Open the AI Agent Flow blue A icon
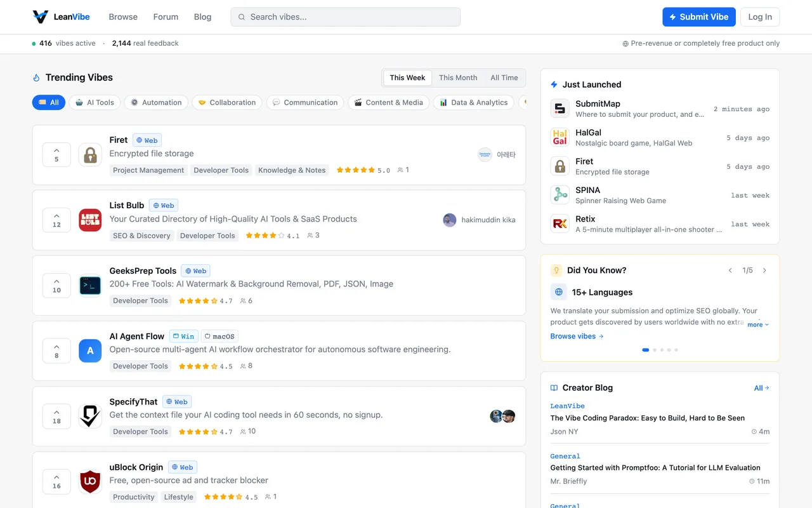 90,351
